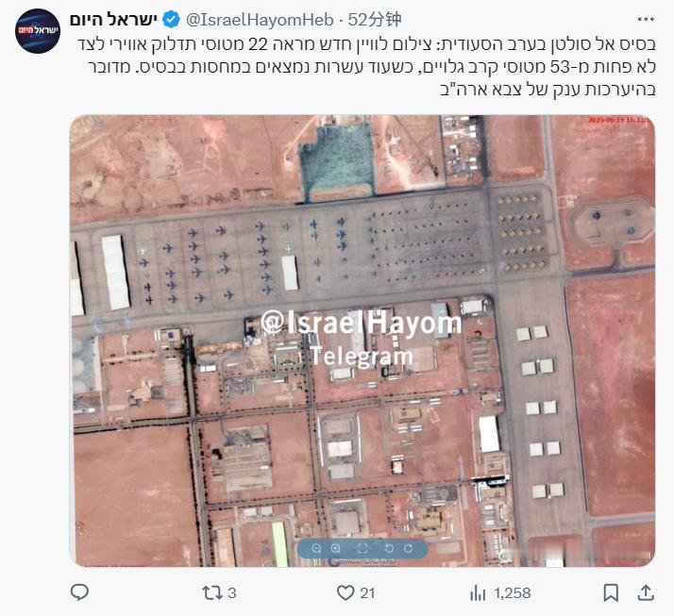Rotate the image counterclockwise
Screen dimensions: 674x616
[x=389, y=549]
